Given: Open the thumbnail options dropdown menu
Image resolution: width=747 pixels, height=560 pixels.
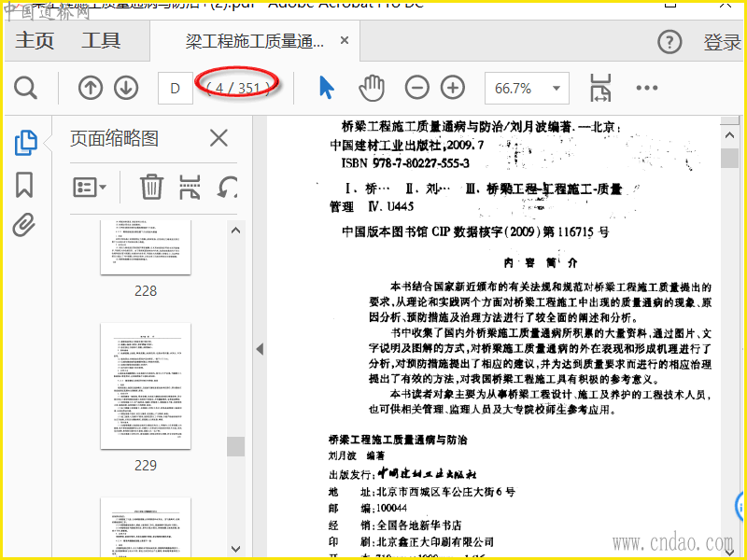Looking at the screenshot, I should click(89, 187).
